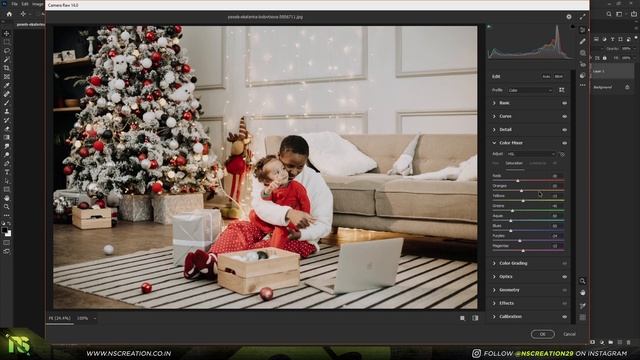Expand the Curve panel
This screenshot has width=640, height=360.
494,116
